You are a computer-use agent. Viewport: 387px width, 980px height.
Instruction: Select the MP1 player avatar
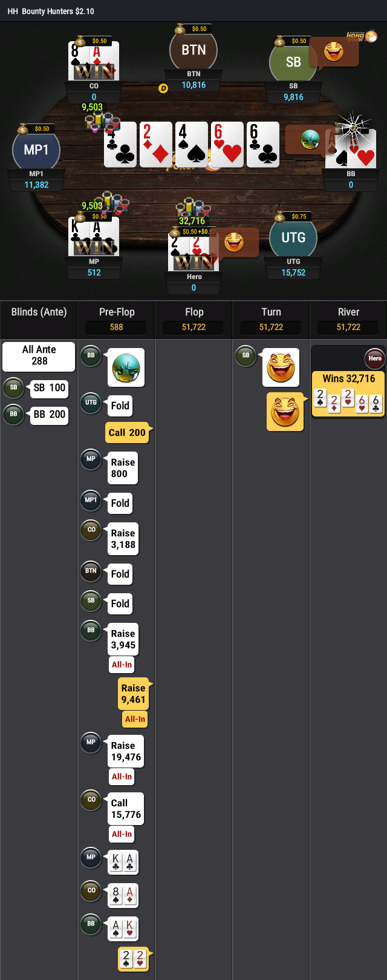tap(36, 150)
